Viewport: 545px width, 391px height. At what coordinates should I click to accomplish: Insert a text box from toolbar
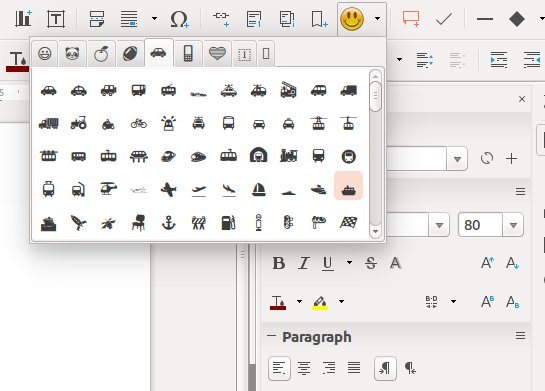pos(56,19)
